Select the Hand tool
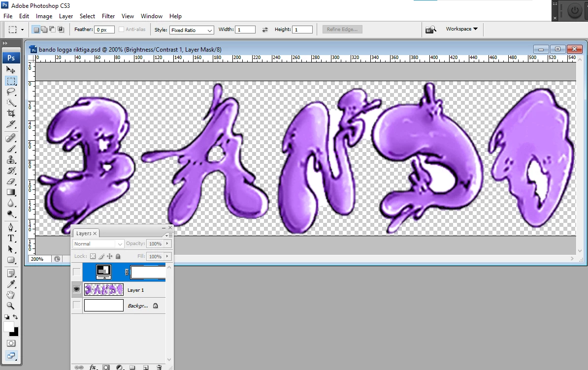The height and width of the screenshot is (370, 588). (11, 295)
